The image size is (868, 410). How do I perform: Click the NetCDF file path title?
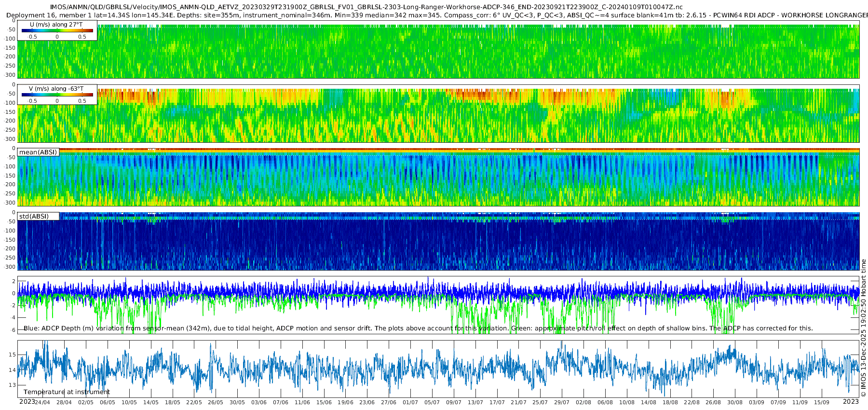click(x=366, y=7)
